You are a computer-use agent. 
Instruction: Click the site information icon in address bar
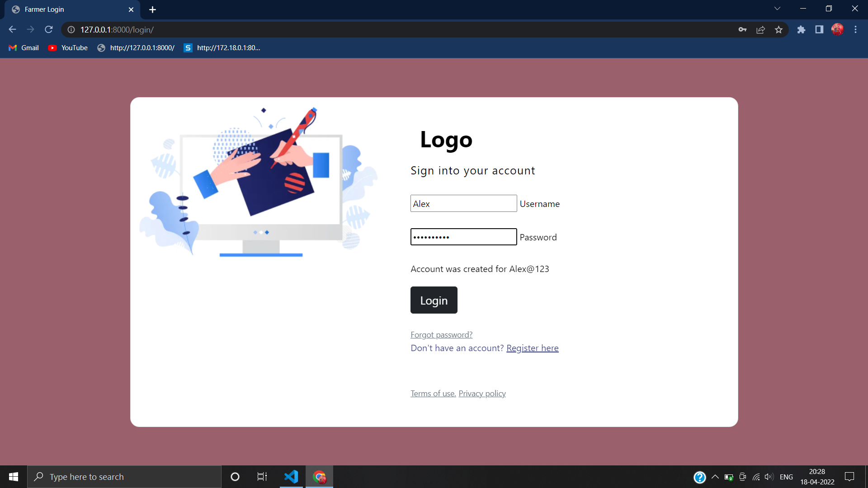71,29
